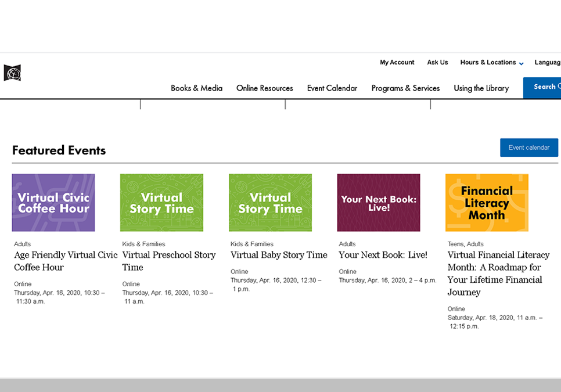Expand the Hours & Locations dropdown chevron
The image size is (561, 392).
click(x=521, y=63)
